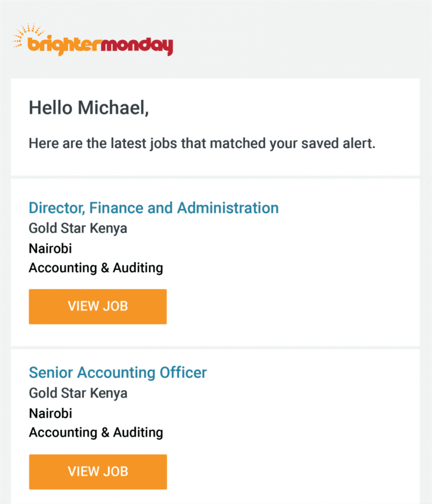Click the Nairobi location in the second job card
This screenshot has width=432, height=504.
(50, 413)
